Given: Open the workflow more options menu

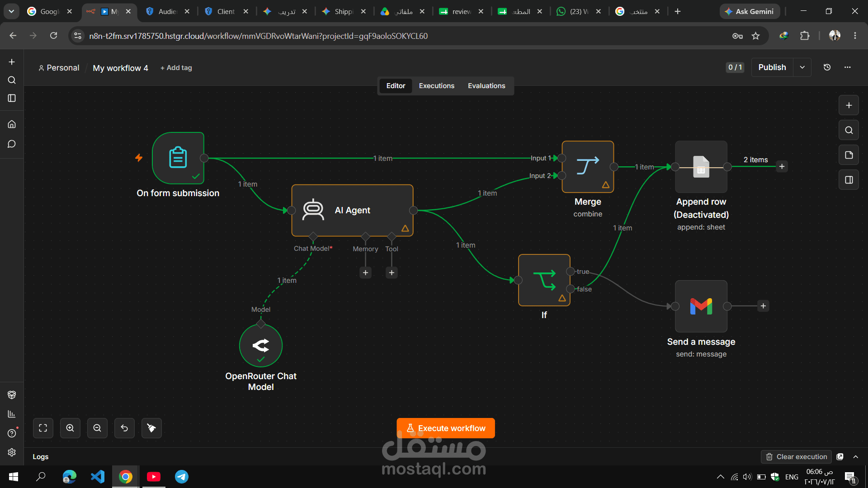Looking at the screenshot, I should 847,67.
